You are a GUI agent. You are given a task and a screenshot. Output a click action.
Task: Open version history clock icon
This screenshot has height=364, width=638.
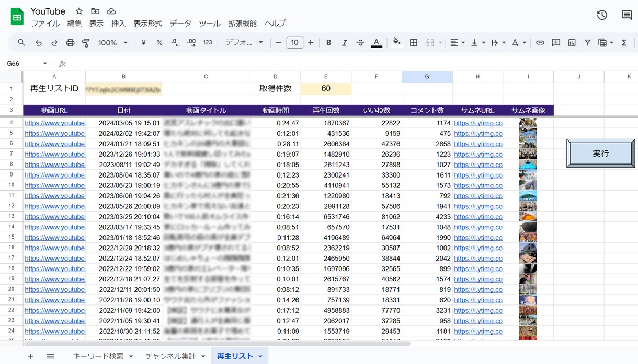click(602, 15)
